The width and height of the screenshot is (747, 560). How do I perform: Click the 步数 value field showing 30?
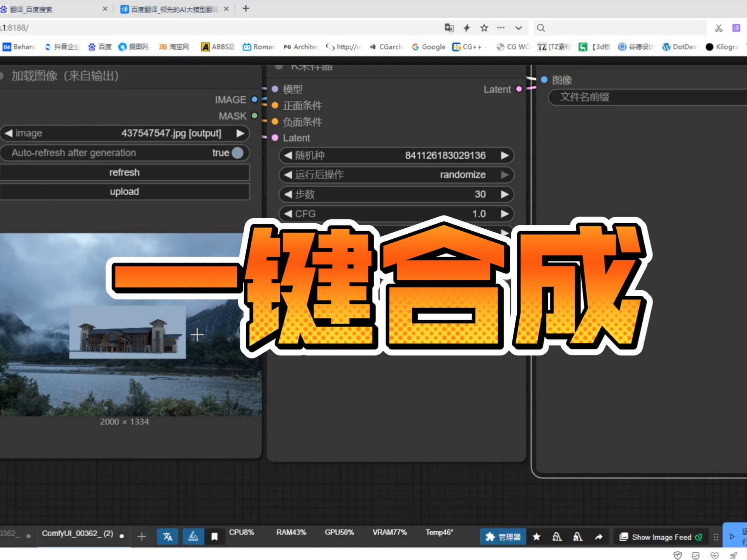pyautogui.click(x=396, y=194)
